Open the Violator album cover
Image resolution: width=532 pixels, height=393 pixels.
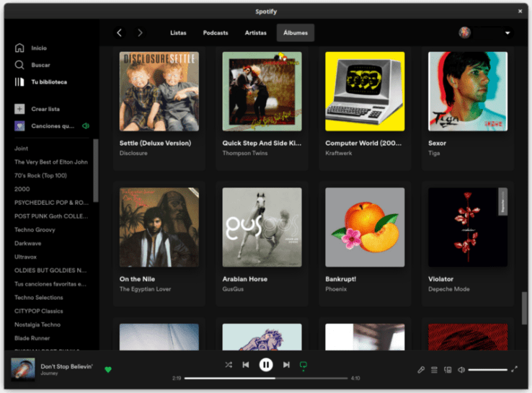468,227
